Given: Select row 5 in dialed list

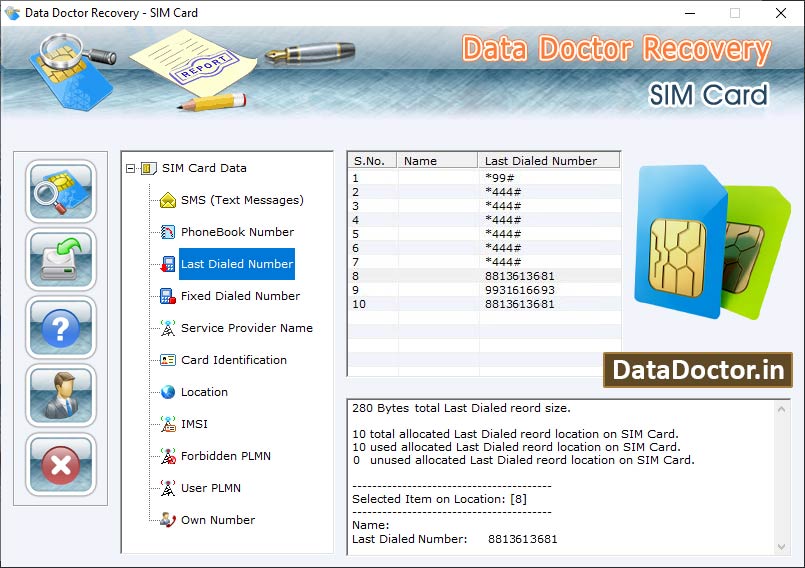Looking at the screenshot, I should 484,234.
